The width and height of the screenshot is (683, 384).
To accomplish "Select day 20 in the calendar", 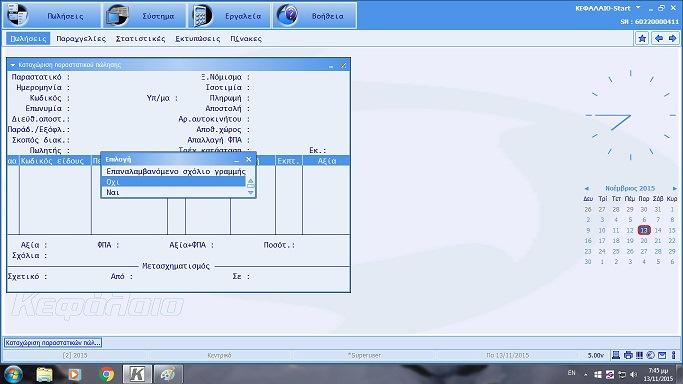I will (x=644, y=240).
